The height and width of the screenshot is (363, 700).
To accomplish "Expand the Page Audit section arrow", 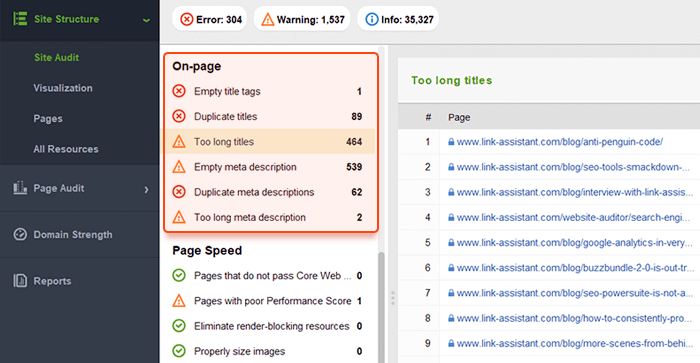I will click(146, 189).
